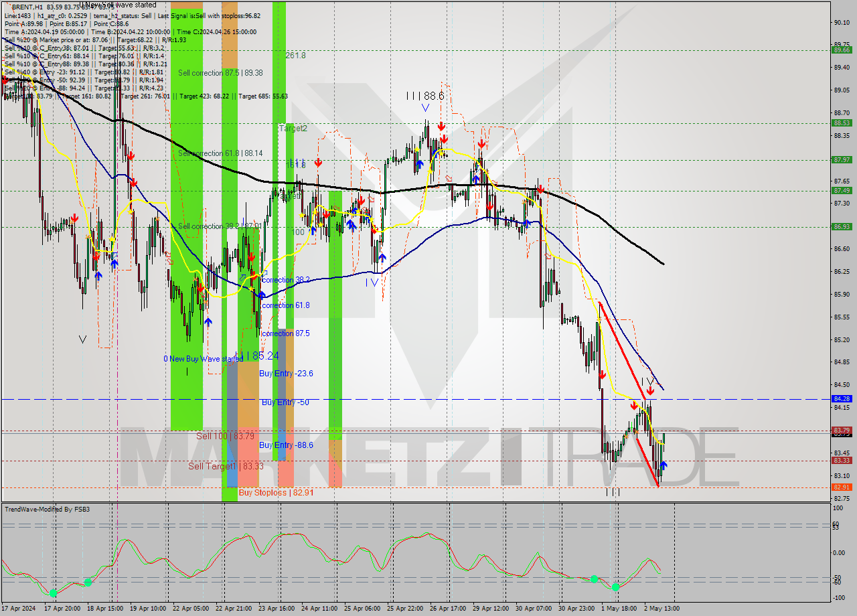Click the 'correction 61.8' blue label
Image resolution: width=857 pixels, height=616 pixels.
(286, 305)
